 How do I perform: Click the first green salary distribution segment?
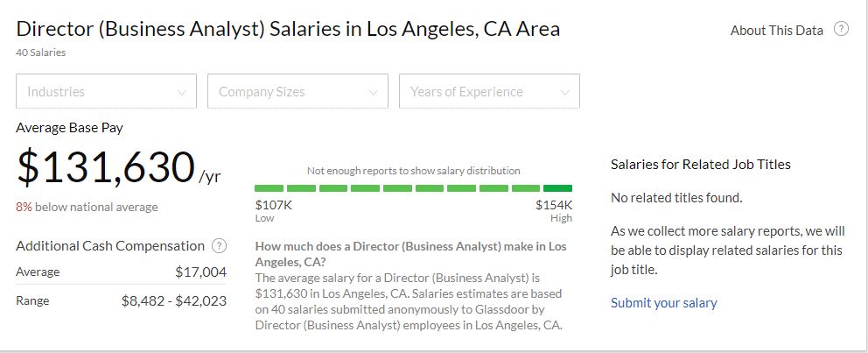269,188
